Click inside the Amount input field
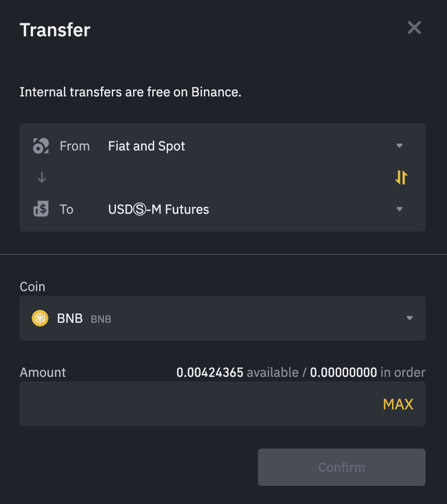The image size is (447, 504). point(186,404)
